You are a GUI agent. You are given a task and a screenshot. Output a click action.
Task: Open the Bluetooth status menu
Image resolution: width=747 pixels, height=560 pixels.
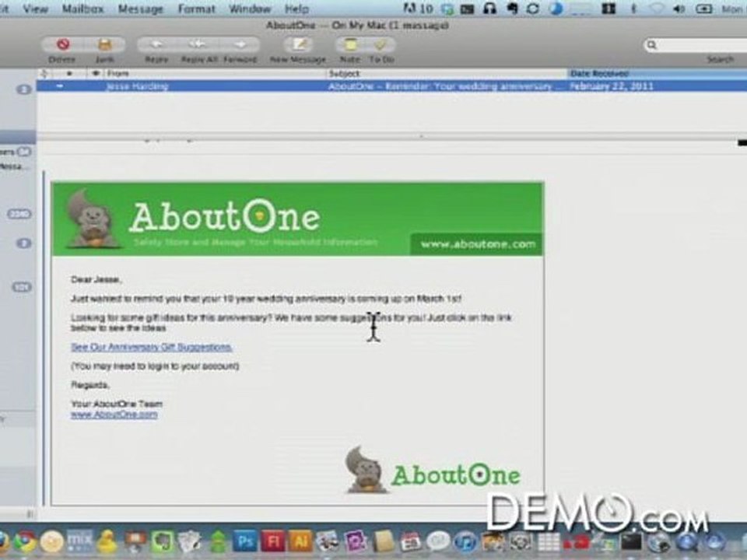click(633, 9)
